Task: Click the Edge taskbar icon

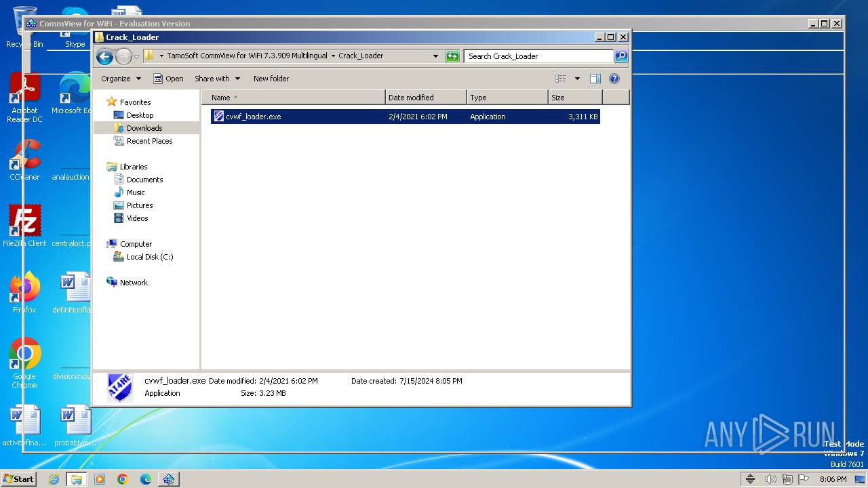Action: point(146,479)
